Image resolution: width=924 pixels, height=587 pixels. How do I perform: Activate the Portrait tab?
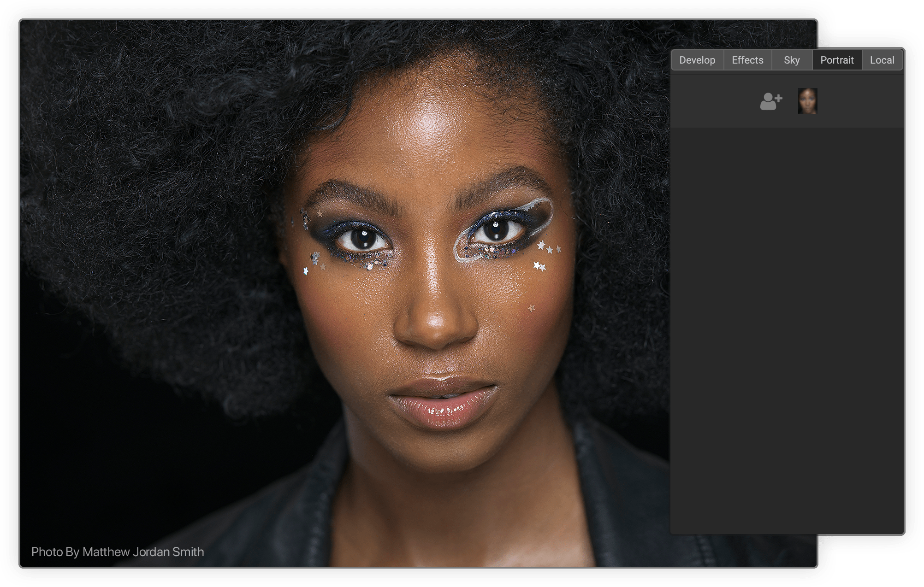pos(837,60)
